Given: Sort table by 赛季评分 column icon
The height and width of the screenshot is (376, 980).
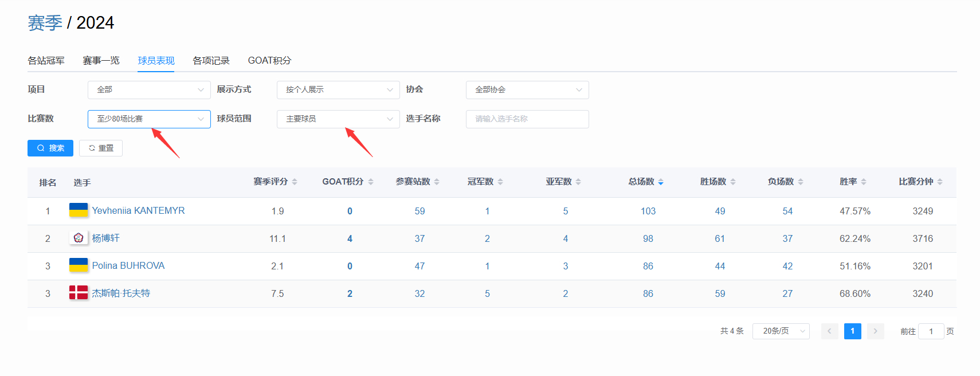Looking at the screenshot, I should tap(295, 182).
